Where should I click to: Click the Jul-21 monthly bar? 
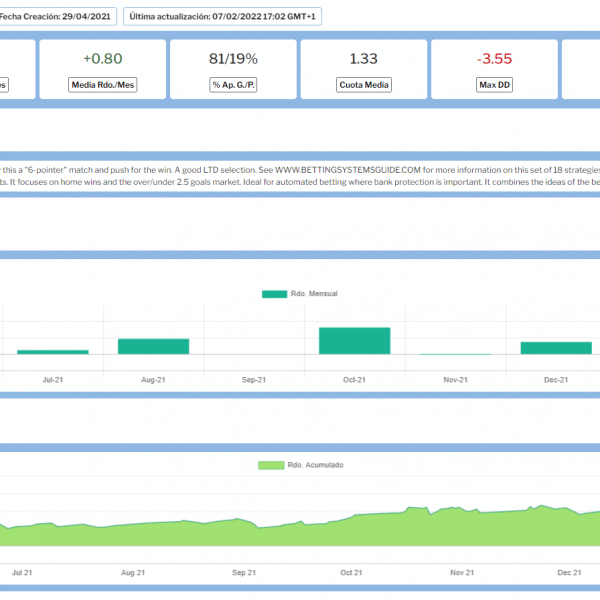click(53, 352)
